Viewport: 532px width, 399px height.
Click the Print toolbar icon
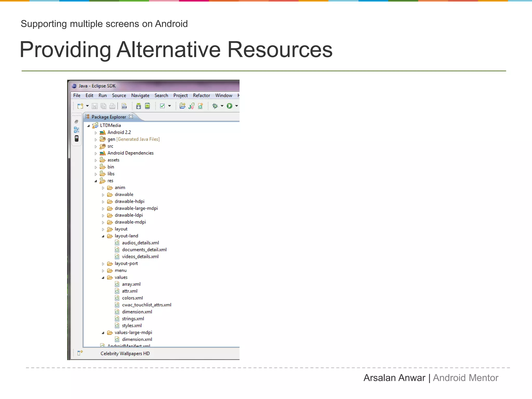click(112, 106)
